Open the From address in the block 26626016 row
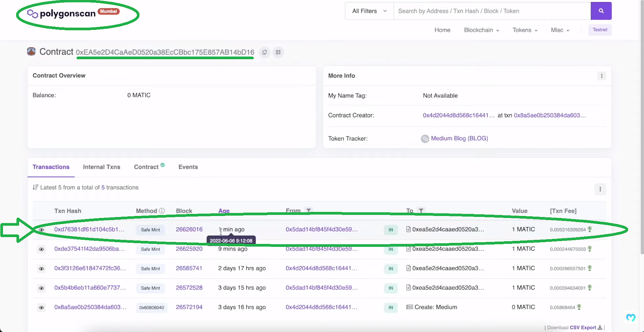The height and width of the screenshot is (332, 644). [322, 229]
